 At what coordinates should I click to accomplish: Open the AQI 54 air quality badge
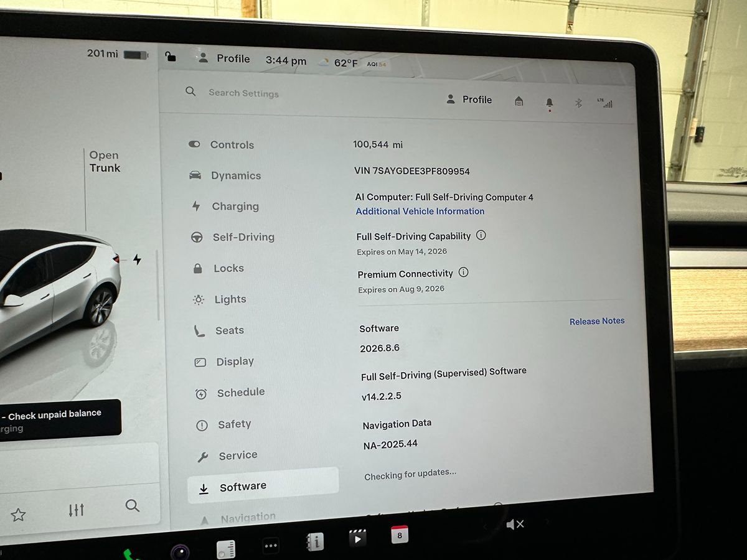pyautogui.click(x=377, y=64)
